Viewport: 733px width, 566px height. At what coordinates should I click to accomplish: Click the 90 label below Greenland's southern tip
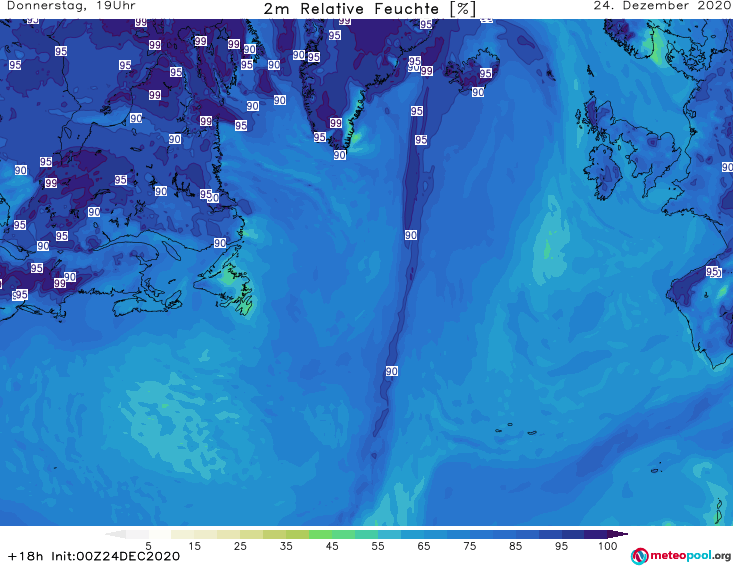click(x=340, y=155)
